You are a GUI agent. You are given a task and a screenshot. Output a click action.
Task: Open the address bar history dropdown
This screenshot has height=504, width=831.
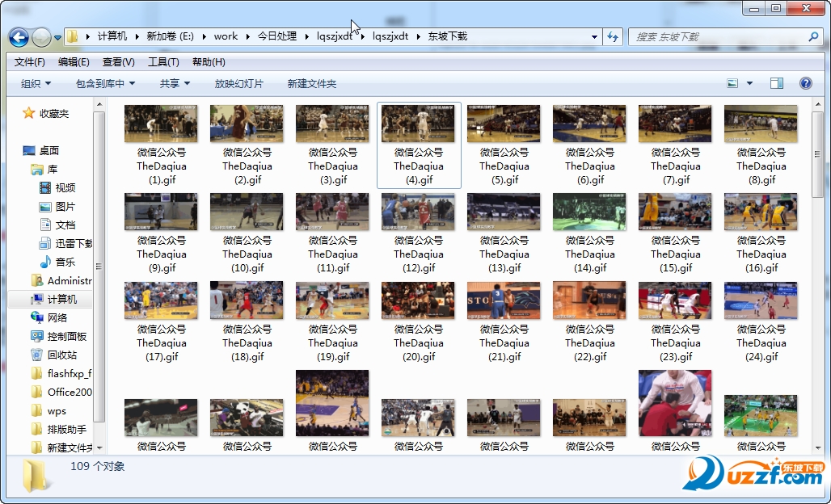click(595, 37)
